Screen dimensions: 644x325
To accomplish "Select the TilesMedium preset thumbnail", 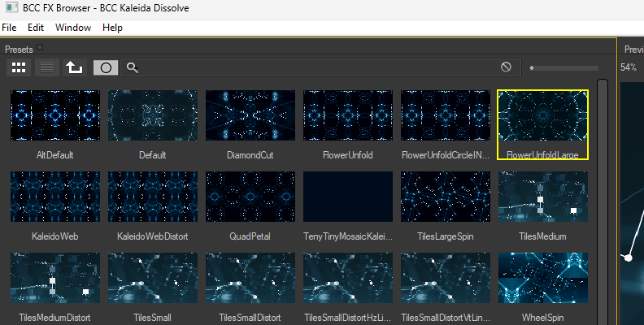I will coord(543,197).
